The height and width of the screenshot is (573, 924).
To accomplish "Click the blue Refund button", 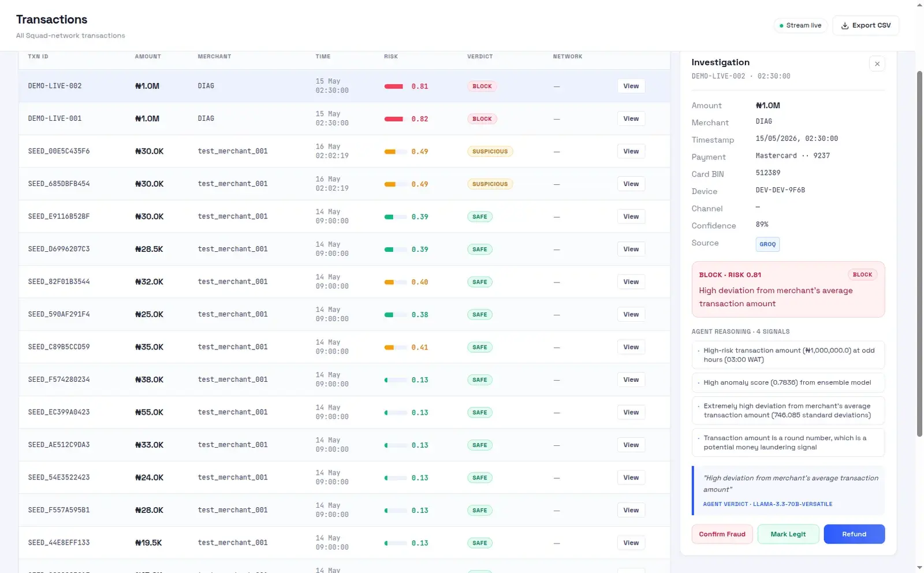I will tap(854, 534).
